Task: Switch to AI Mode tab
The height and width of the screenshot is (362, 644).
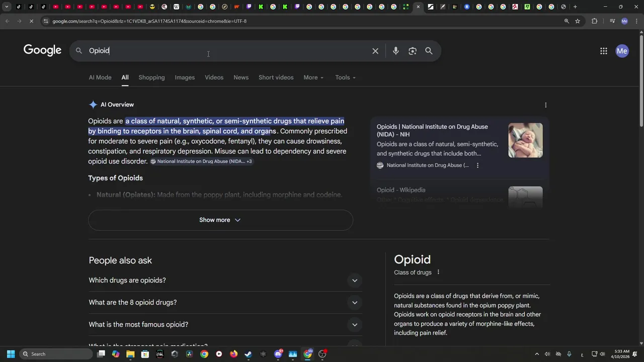Action: pyautogui.click(x=100, y=77)
